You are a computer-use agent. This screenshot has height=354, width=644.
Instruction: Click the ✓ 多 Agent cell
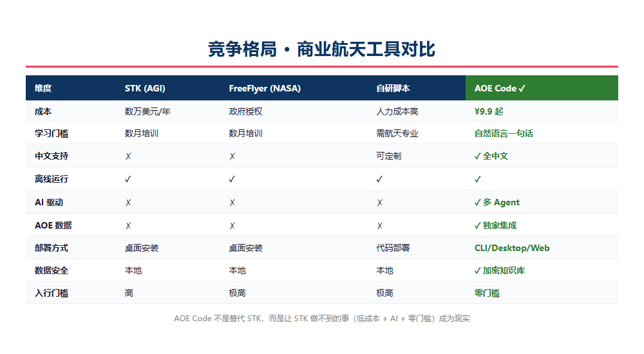pyautogui.click(x=497, y=203)
